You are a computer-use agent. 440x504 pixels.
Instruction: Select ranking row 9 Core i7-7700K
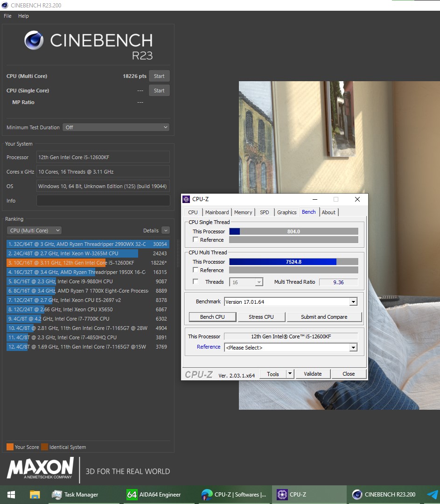pos(88,319)
